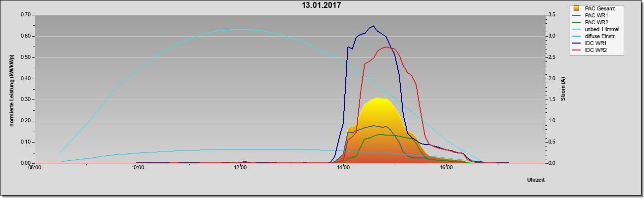
Task: Click the 3.5 value on right axis
Action: [x=551, y=15]
